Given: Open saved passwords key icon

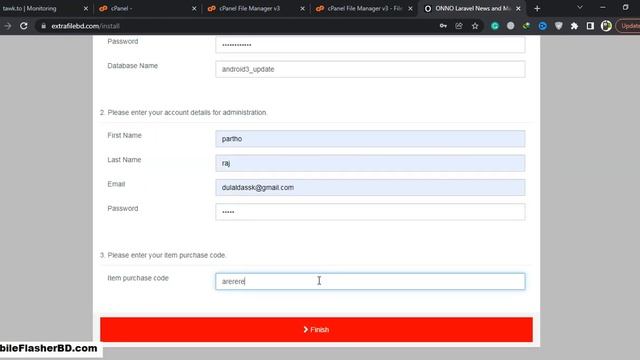Looking at the screenshot, I should click(x=443, y=26).
